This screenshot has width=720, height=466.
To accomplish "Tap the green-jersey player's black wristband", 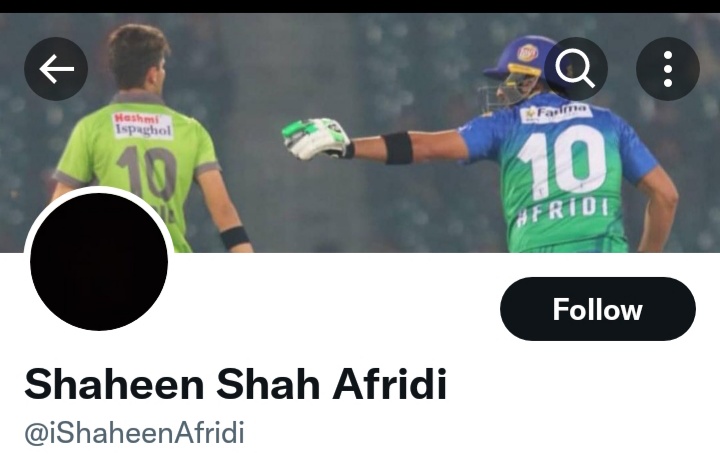I will point(235,237).
